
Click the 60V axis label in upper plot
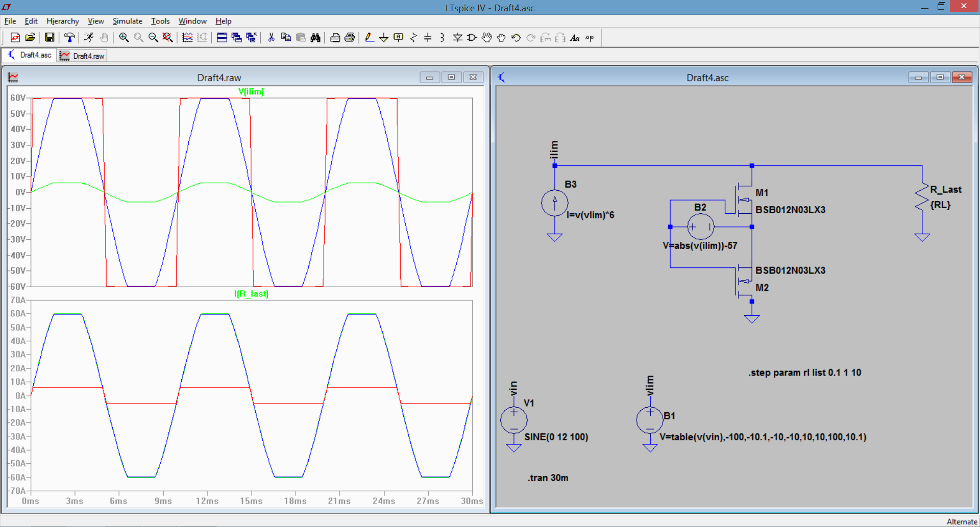click(18, 97)
